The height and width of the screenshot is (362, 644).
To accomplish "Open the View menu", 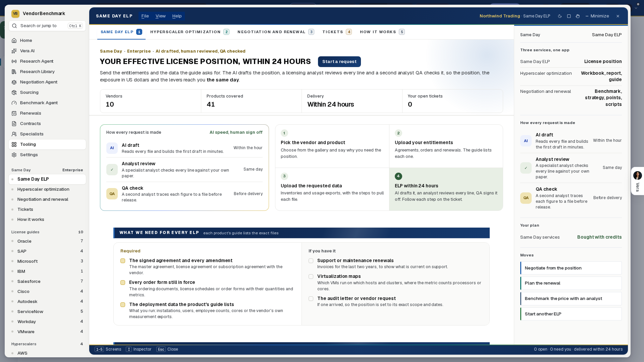I will (x=161, y=16).
